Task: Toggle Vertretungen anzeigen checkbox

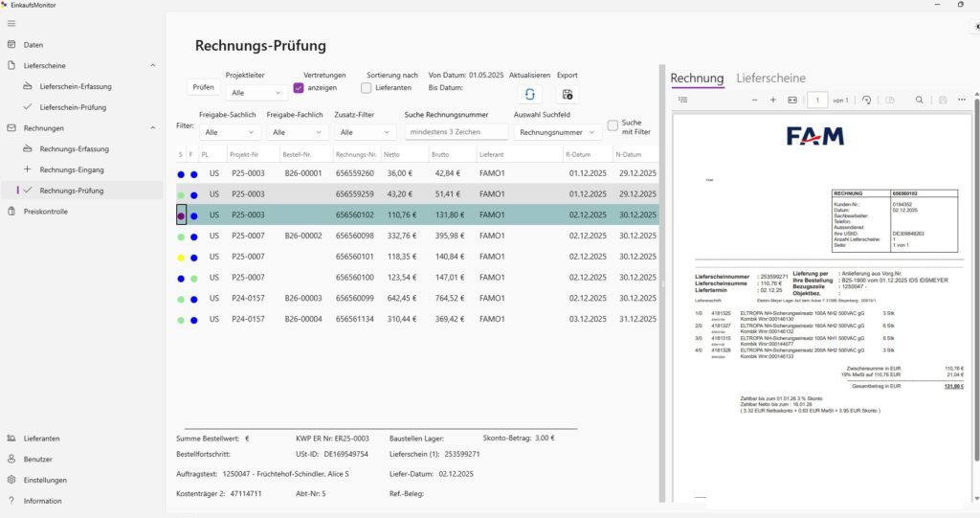Action: 299,88
